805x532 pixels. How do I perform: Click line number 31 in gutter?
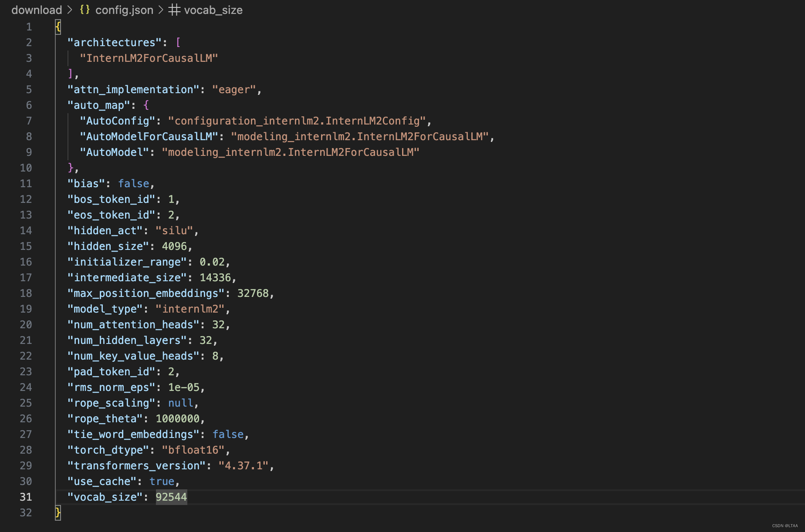pos(26,497)
